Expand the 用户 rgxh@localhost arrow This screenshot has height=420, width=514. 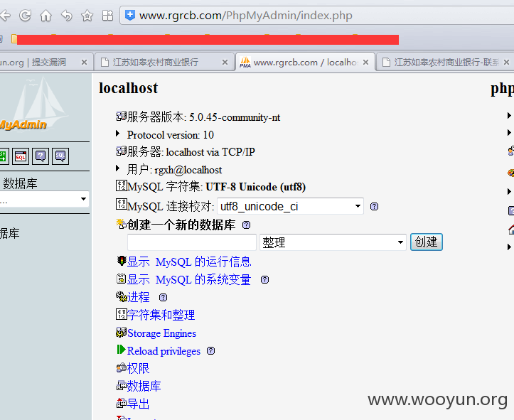pyautogui.click(x=118, y=168)
